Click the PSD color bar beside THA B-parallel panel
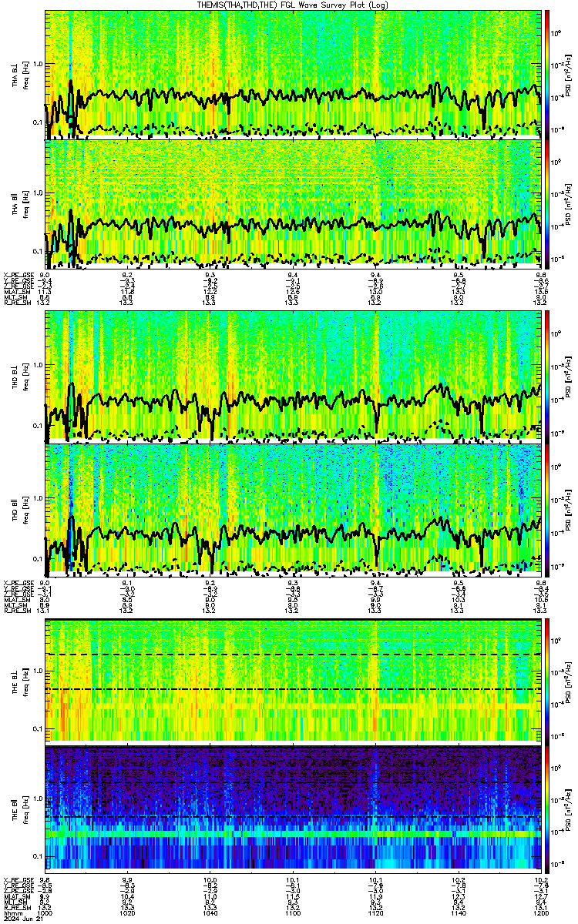 click(x=548, y=203)
